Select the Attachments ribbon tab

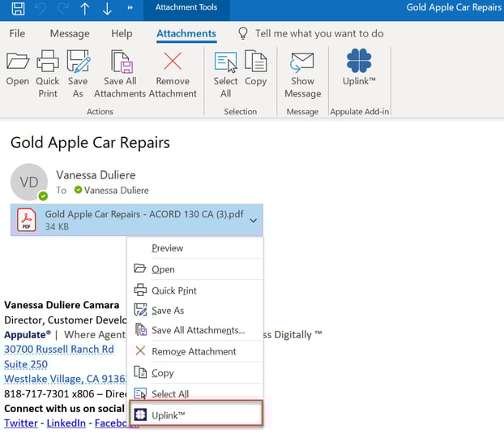tap(186, 33)
